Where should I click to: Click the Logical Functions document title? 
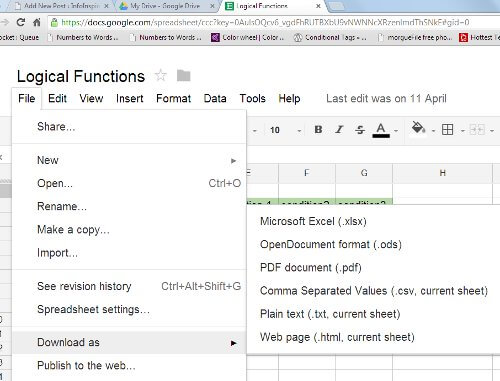coord(81,76)
